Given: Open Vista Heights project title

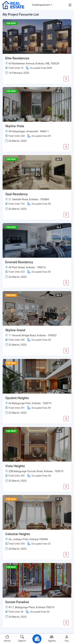Looking at the screenshot, I should point(15,466).
